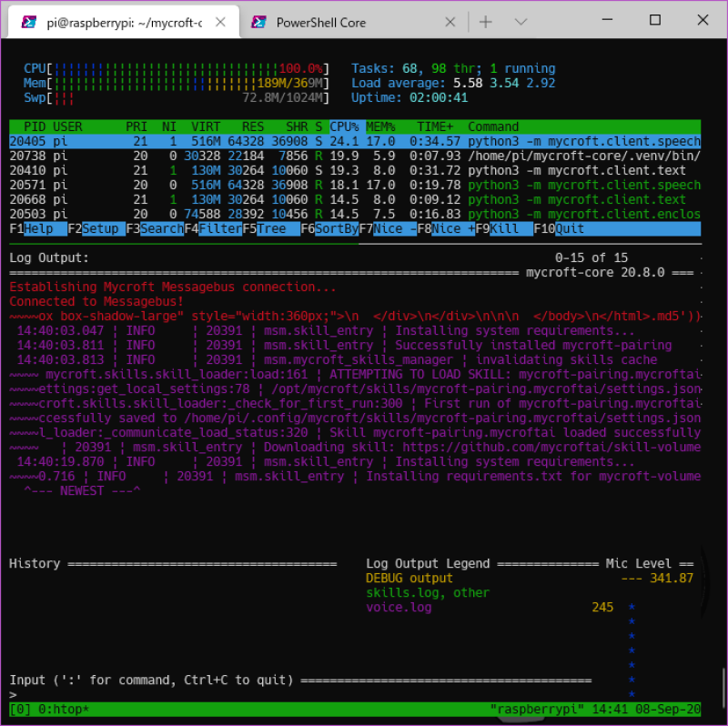Click the mycroft-core 20.8.0 version label
Screen dimensions: 728x726
coord(595,273)
